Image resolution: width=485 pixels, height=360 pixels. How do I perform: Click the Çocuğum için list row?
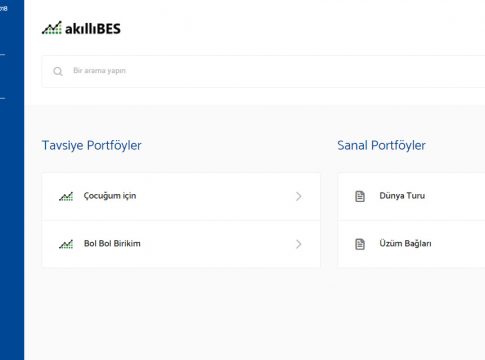click(181, 197)
